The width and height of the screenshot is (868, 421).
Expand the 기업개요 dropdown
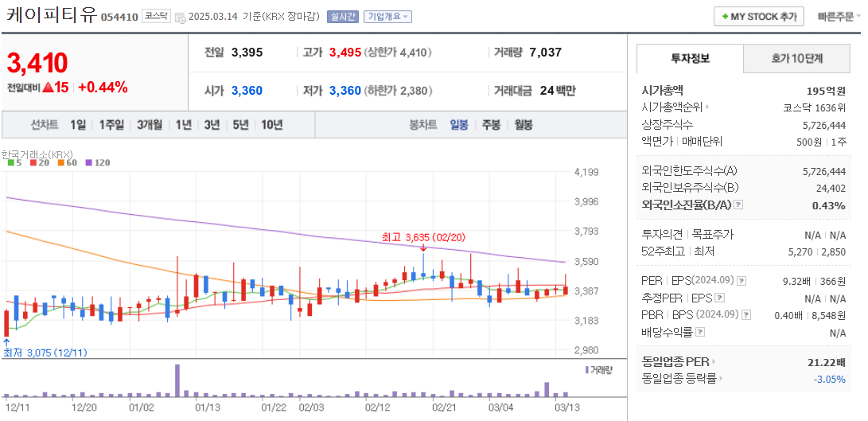(387, 17)
